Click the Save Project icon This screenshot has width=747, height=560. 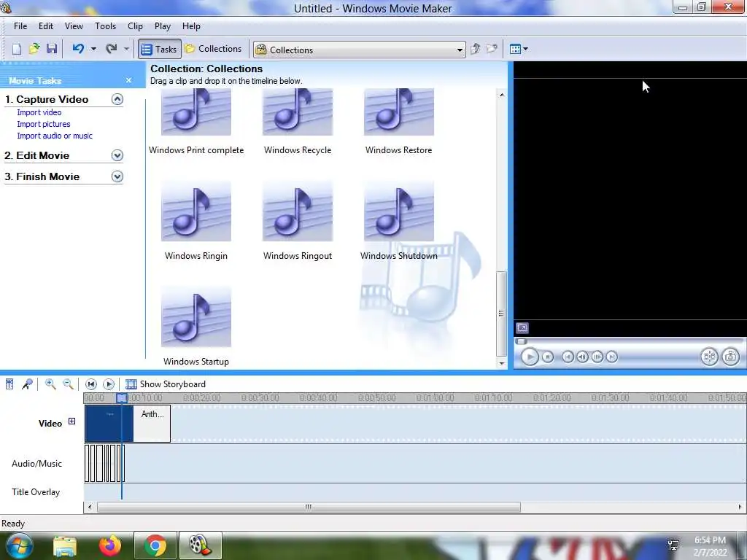pos(52,49)
